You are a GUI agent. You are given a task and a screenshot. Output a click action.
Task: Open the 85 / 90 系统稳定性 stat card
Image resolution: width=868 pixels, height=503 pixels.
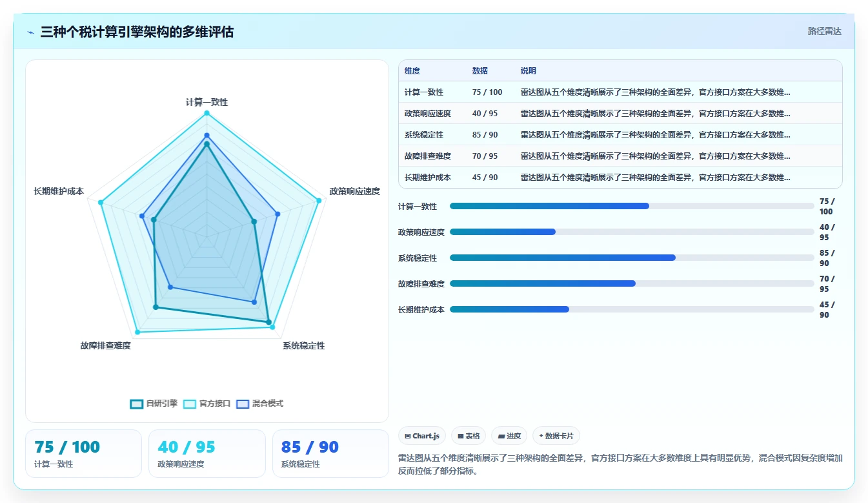[x=330, y=453]
